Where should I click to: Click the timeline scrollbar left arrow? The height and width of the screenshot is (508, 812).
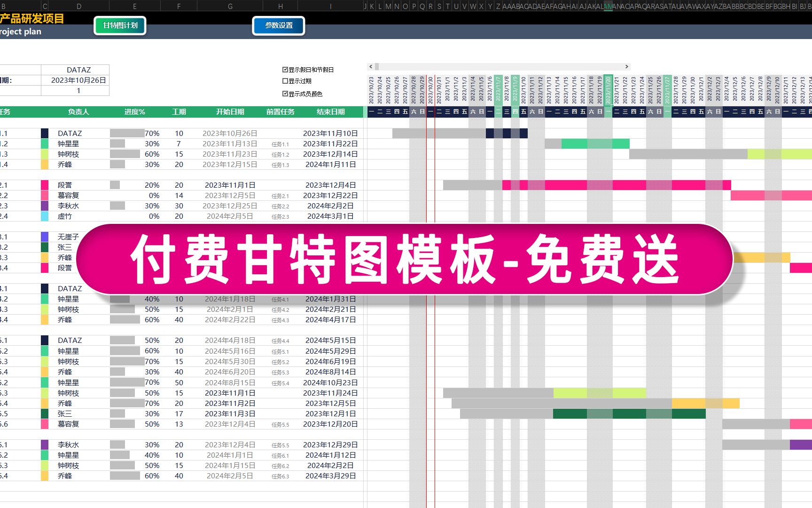point(371,67)
